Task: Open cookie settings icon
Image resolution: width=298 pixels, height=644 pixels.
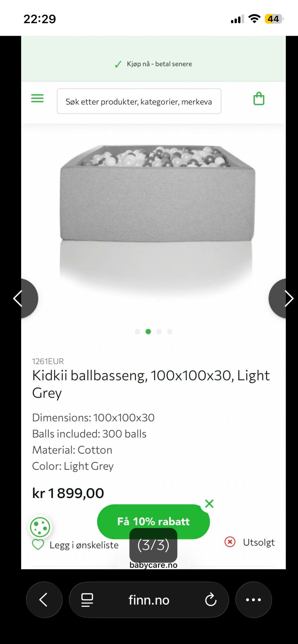Action: pos(40,527)
